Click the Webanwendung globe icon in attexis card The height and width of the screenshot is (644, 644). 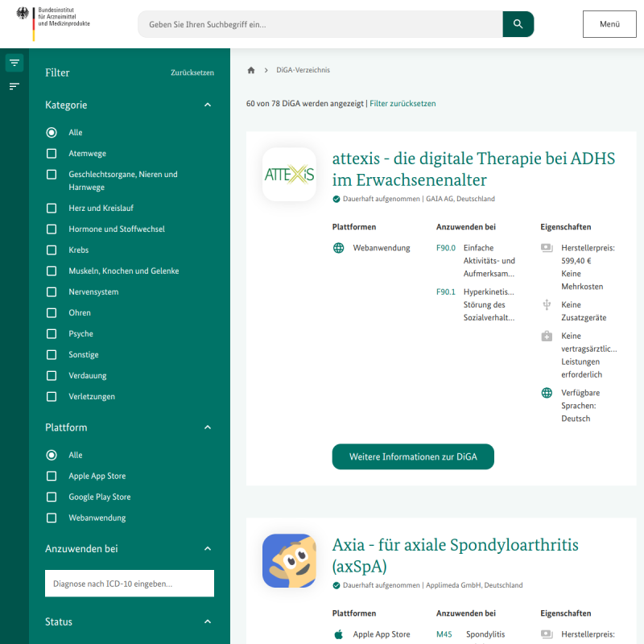pyautogui.click(x=338, y=248)
